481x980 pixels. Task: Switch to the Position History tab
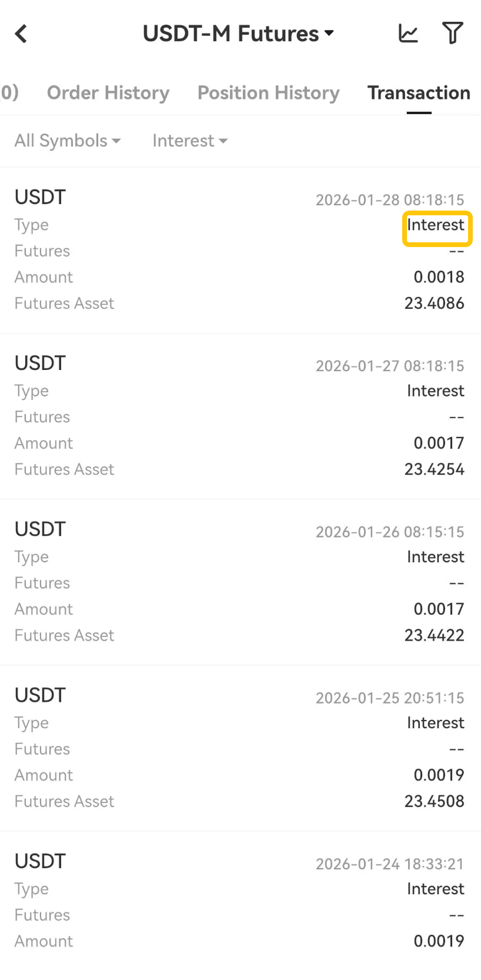click(268, 93)
